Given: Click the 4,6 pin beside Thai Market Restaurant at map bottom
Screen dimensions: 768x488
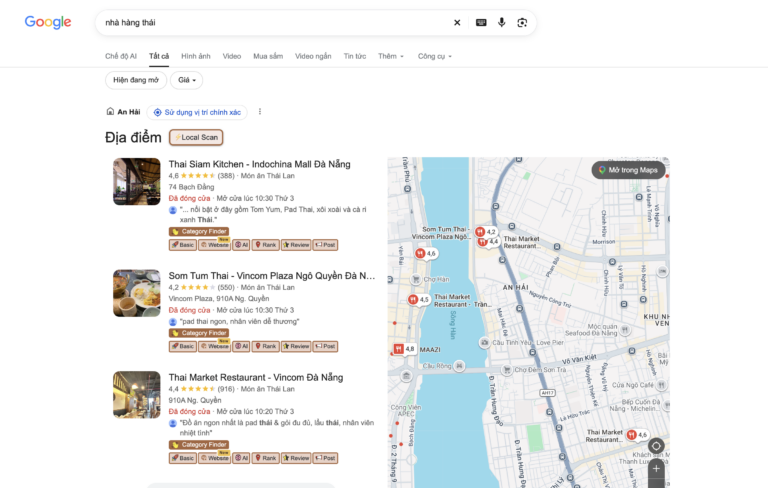Looking at the screenshot, I should 637,435.
